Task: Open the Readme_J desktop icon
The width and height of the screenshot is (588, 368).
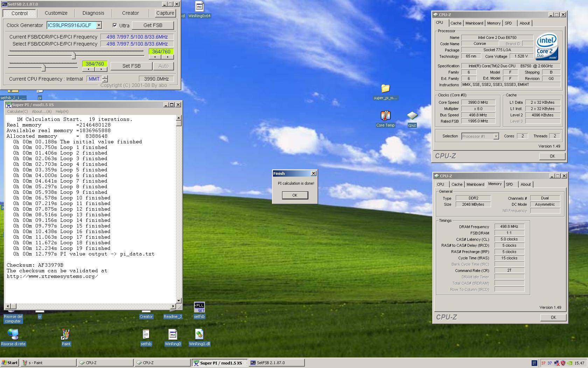Action: [173, 315]
